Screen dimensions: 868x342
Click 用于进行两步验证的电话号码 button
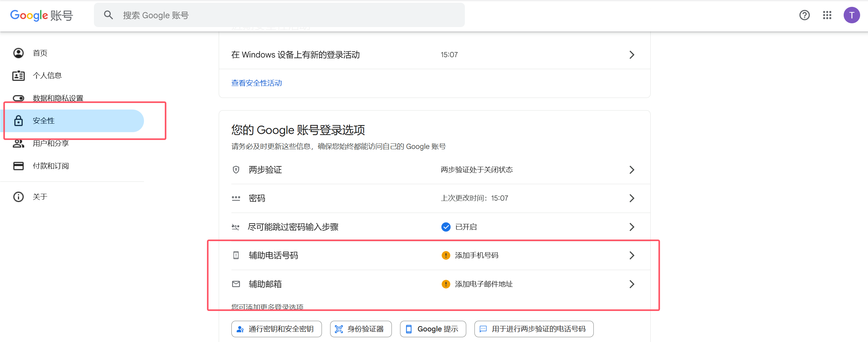(x=534, y=329)
